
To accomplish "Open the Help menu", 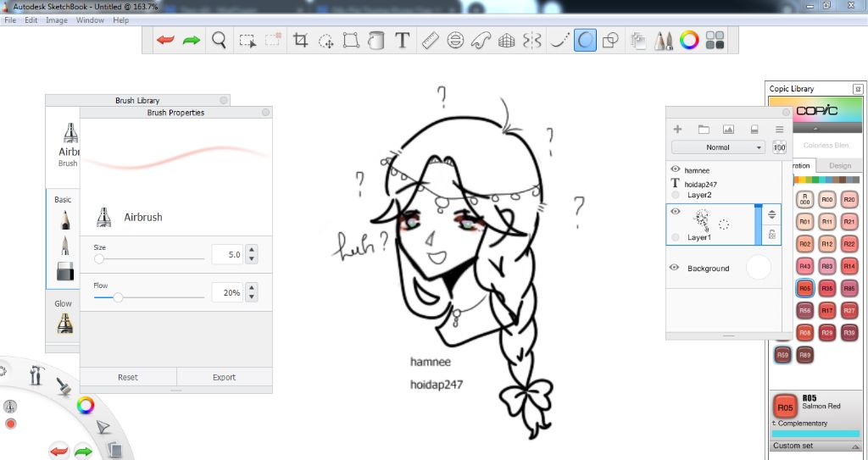I will tap(120, 20).
